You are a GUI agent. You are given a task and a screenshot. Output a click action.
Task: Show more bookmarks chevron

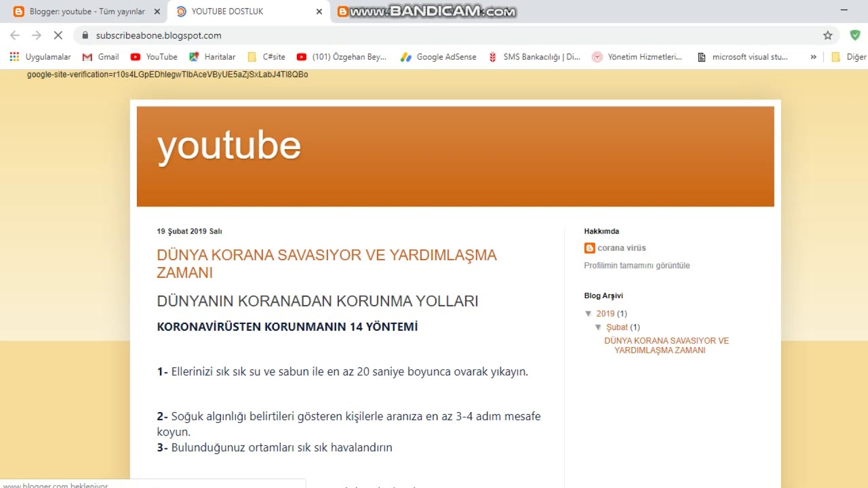[x=813, y=57]
